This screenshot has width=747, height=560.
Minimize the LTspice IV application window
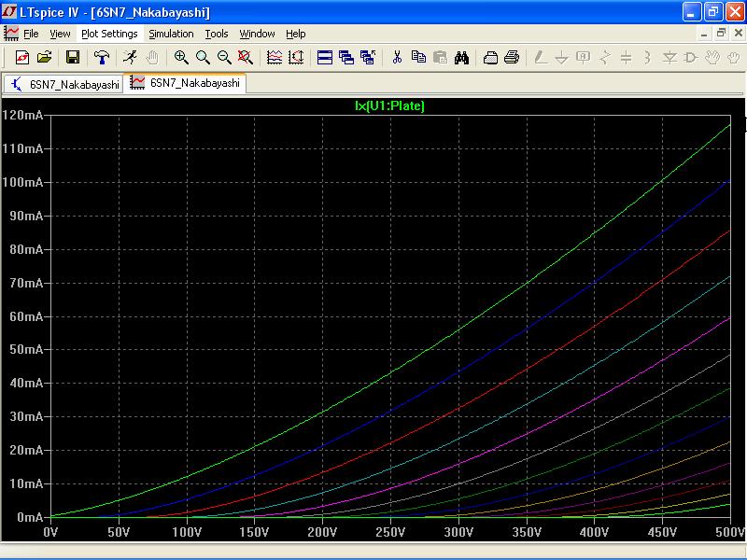click(x=691, y=11)
